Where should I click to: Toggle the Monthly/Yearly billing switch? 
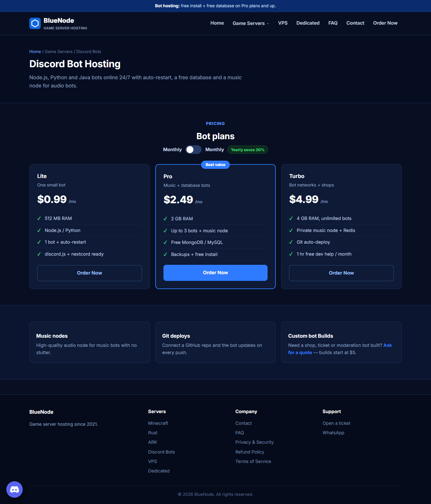point(193,150)
